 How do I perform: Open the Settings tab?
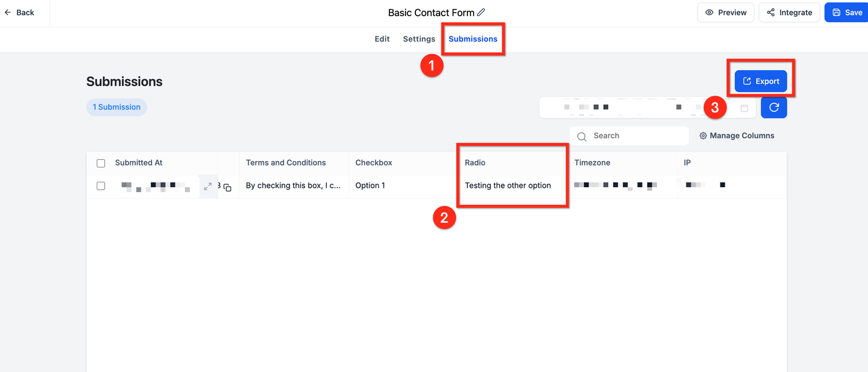click(x=419, y=39)
